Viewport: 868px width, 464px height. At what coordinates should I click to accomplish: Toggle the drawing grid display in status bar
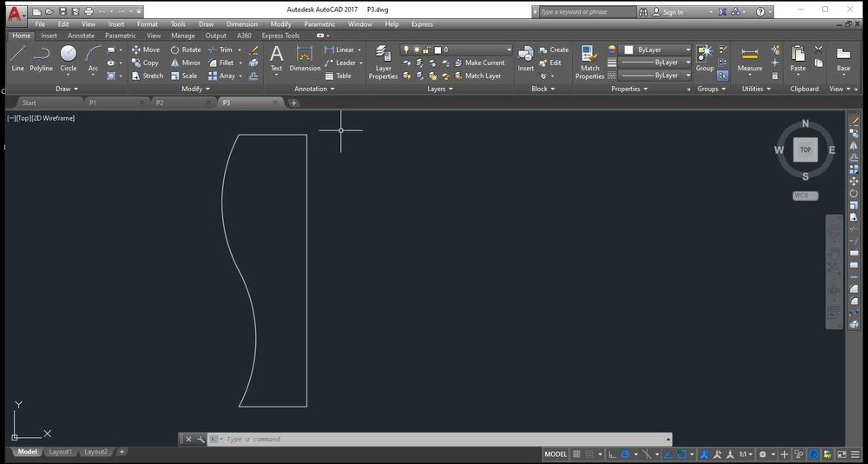pos(576,454)
